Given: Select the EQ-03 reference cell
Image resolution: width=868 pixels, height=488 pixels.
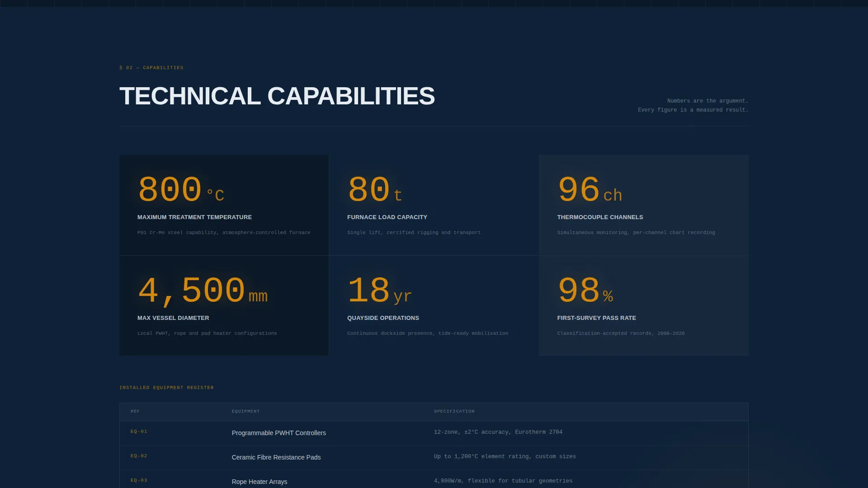Looking at the screenshot, I should [139, 480].
